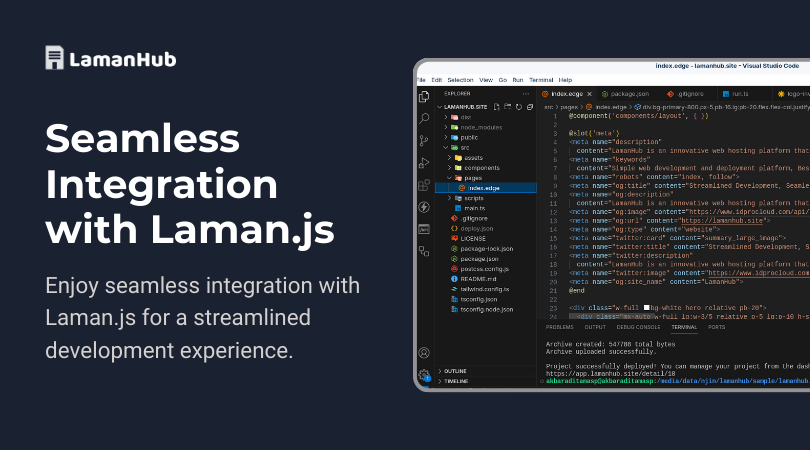Open tailwind.config.ts in the Explorer tree
The width and height of the screenshot is (810, 450).
[486, 289]
